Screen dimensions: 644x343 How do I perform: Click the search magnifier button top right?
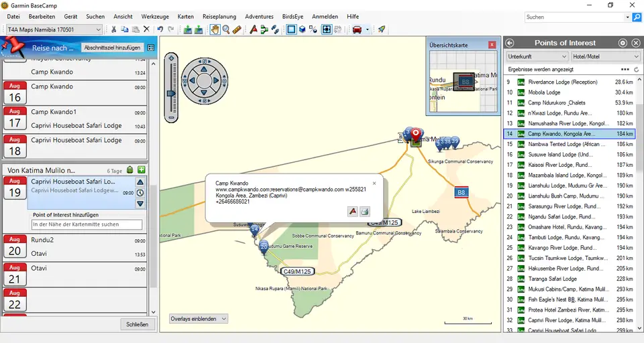pyautogui.click(x=637, y=17)
